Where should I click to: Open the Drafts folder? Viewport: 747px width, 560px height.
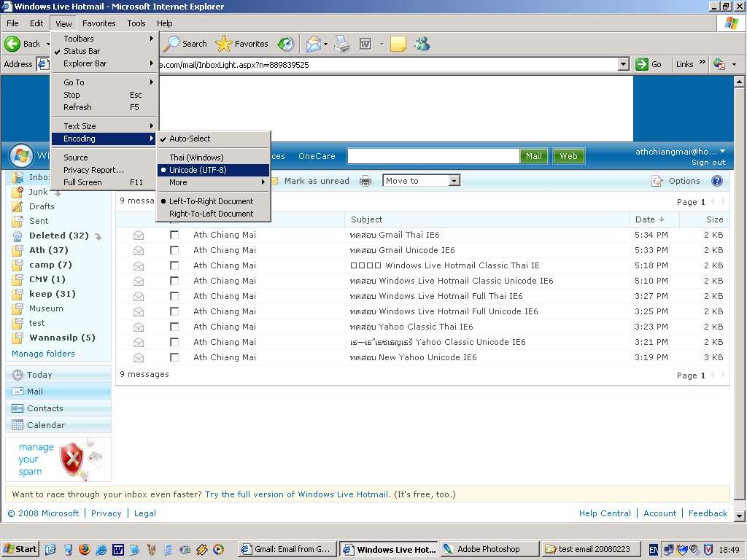(x=42, y=206)
